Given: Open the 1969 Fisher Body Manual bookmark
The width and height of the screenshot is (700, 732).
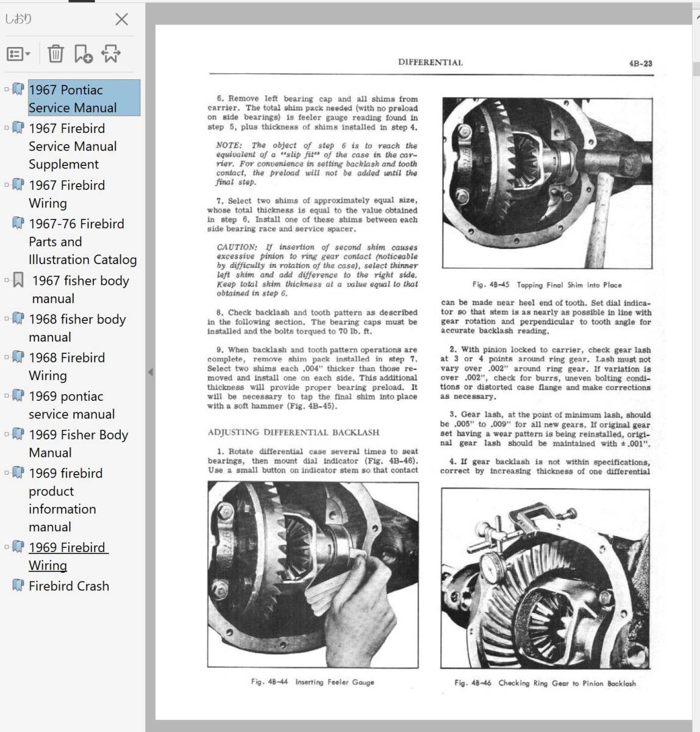Looking at the screenshot, I should [78, 443].
